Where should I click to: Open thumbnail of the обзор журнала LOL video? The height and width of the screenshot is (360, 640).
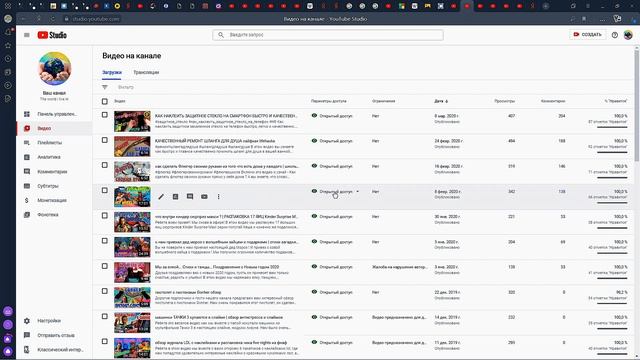pos(132,348)
